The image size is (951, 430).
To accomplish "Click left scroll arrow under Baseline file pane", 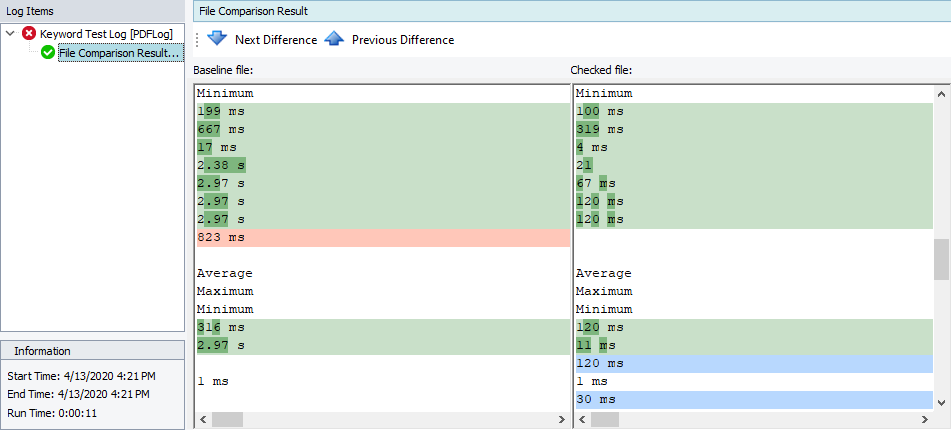I will (203, 420).
